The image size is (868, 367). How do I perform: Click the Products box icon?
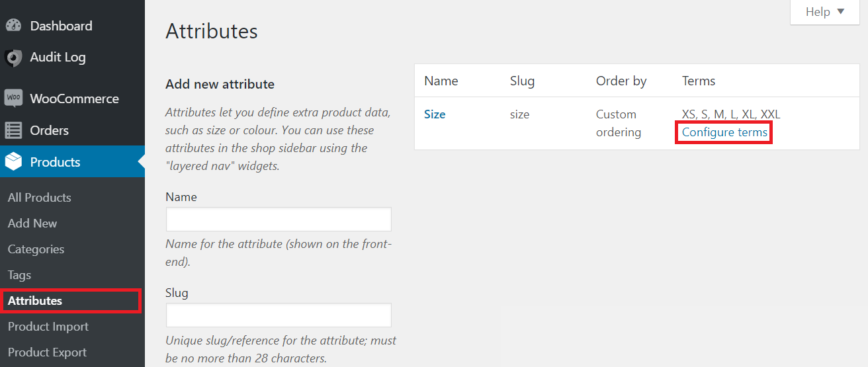coord(13,162)
